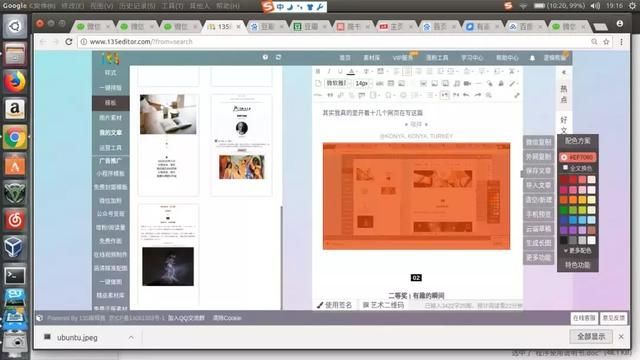
Task: Open 我的文章 in left sidebar
Action: click(x=111, y=133)
